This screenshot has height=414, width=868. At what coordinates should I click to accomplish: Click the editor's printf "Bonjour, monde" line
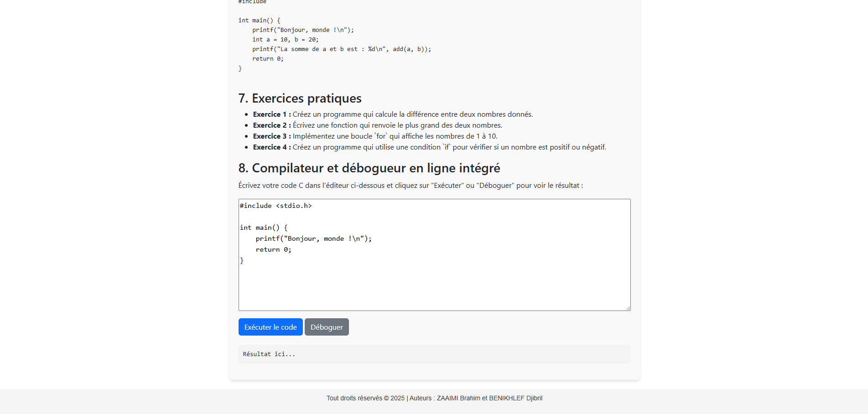[x=313, y=238]
